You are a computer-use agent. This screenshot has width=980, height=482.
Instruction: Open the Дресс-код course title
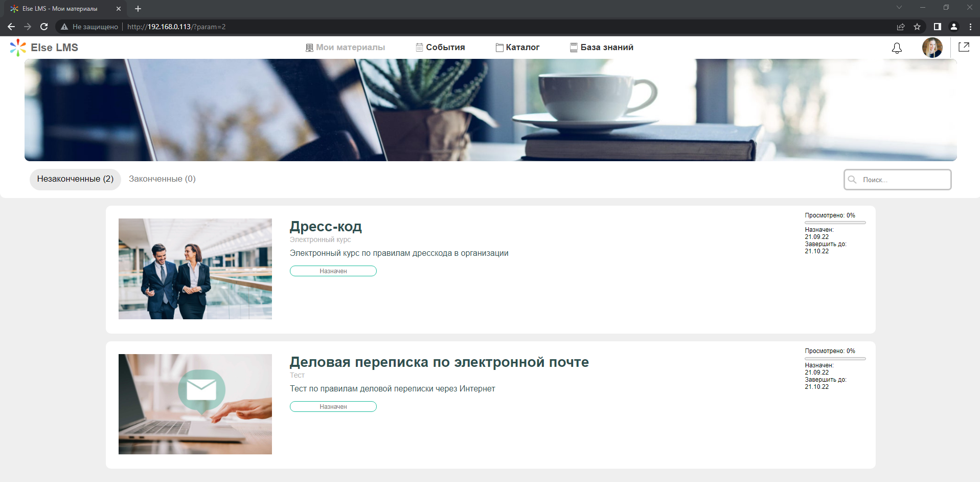click(x=326, y=226)
